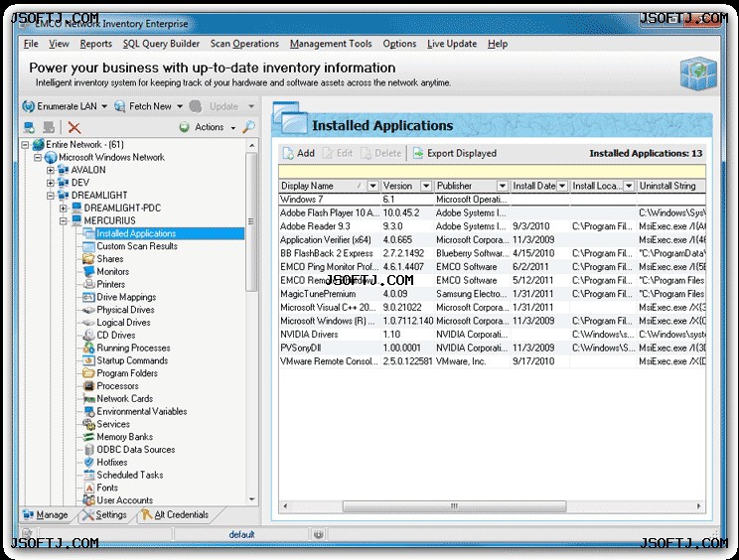Click the add computer icon above tree

click(x=29, y=127)
